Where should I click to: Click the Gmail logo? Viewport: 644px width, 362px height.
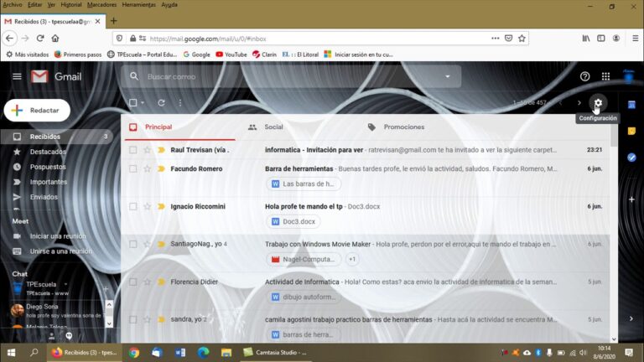pyautogui.click(x=56, y=76)
